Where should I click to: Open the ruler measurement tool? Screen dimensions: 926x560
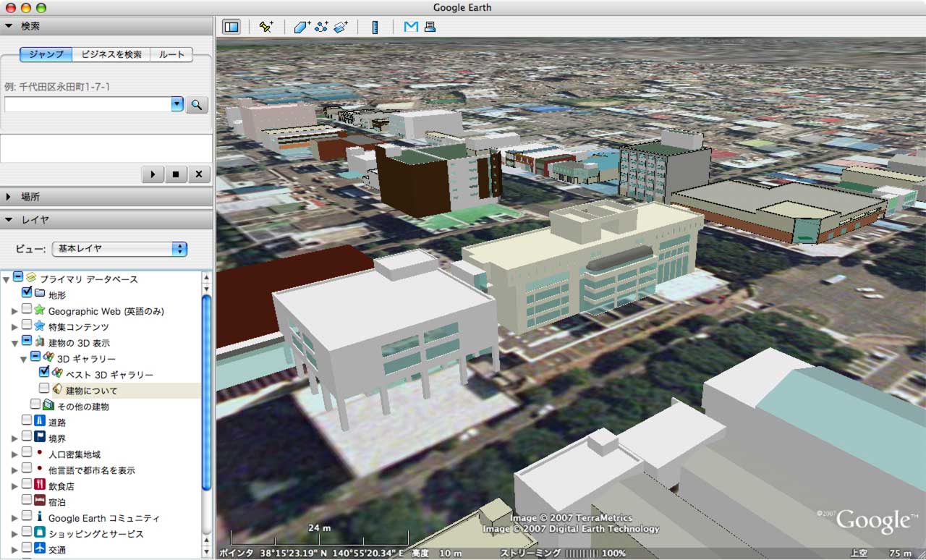[x=375, y=27]
